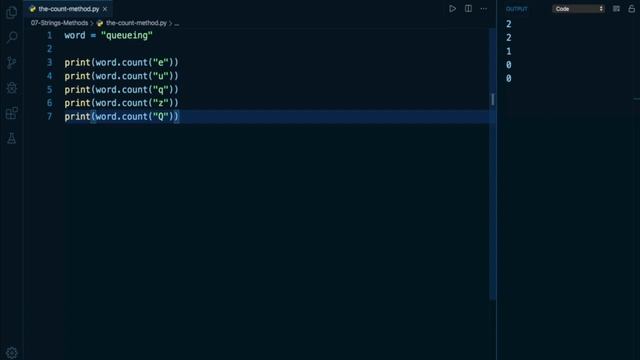Open the Explorer view in activity bar
The width and height of the screenshot is (640, 360).
coord(11,12)
